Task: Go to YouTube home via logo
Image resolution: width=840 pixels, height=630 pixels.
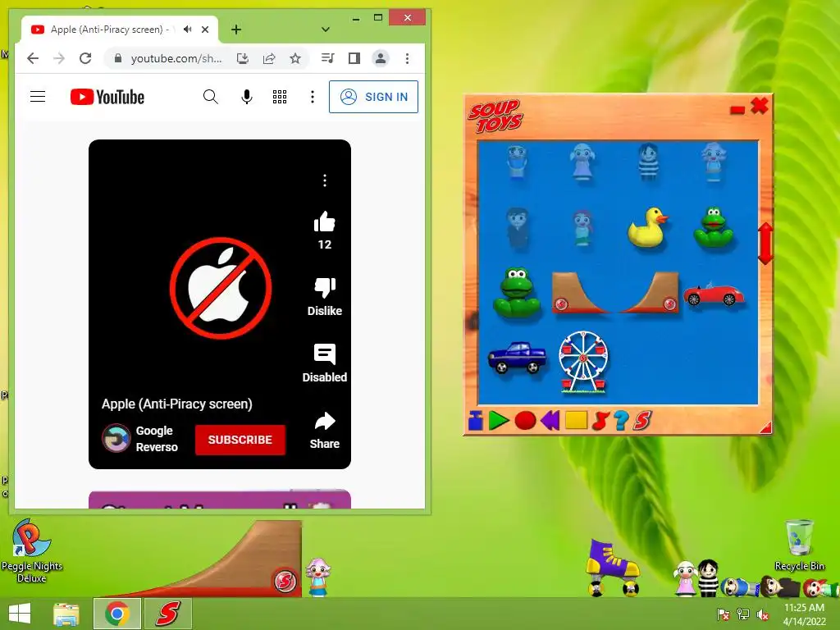Action: point(107,97)
